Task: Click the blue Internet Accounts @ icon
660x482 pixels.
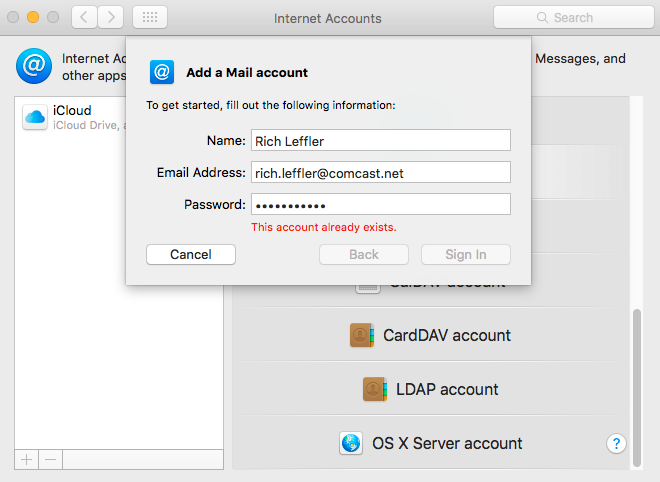Action: click(x=34, y=66)
